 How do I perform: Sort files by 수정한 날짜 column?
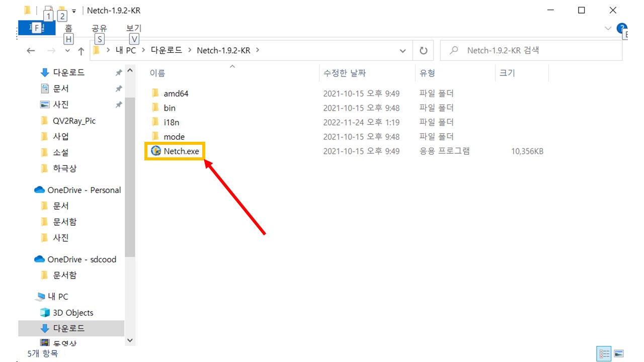344,73
